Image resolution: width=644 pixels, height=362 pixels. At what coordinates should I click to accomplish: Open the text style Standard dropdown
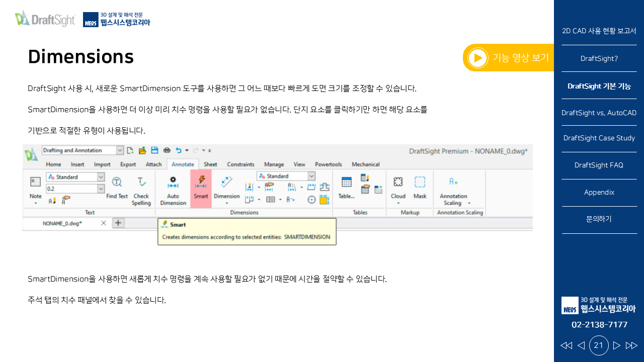101,177
